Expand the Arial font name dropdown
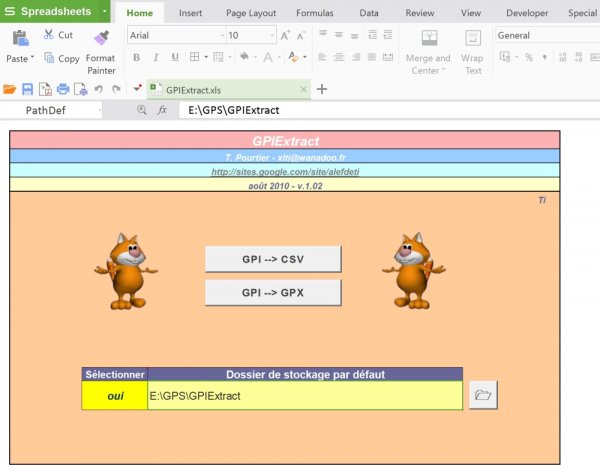This screenshot has width=600, height=475. (x=217, y=36)
